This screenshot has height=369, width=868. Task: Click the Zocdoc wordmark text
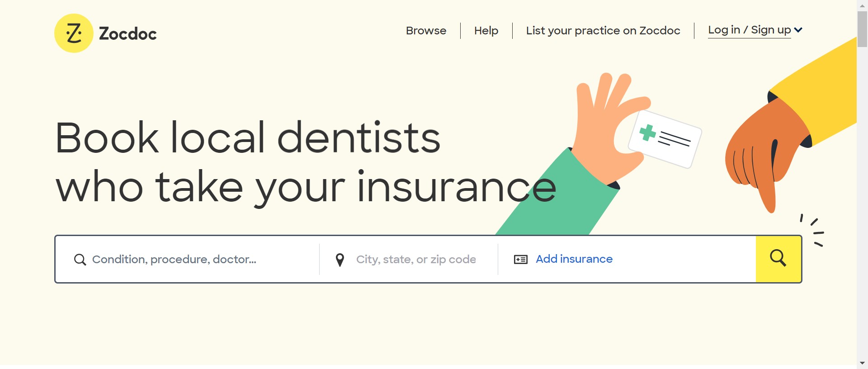(x=128, y=34)
